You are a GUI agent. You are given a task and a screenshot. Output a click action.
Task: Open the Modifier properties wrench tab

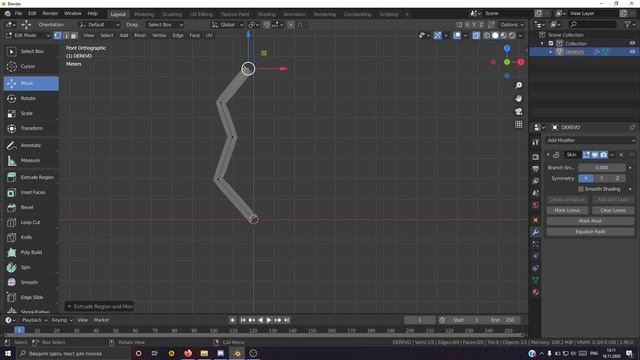tap(536, 232)
